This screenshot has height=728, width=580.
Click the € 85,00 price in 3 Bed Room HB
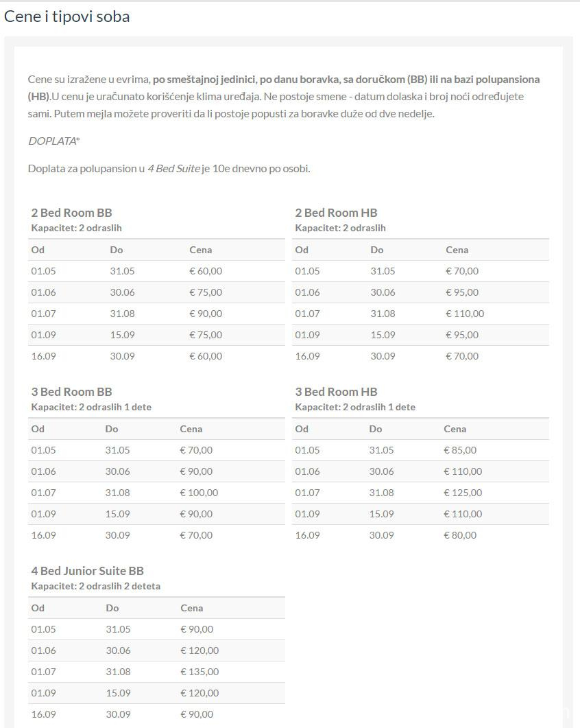click(460, 450)
